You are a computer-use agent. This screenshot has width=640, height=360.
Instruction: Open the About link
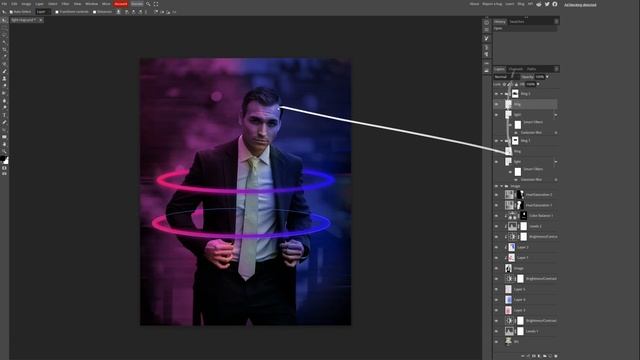pos(474,4)
